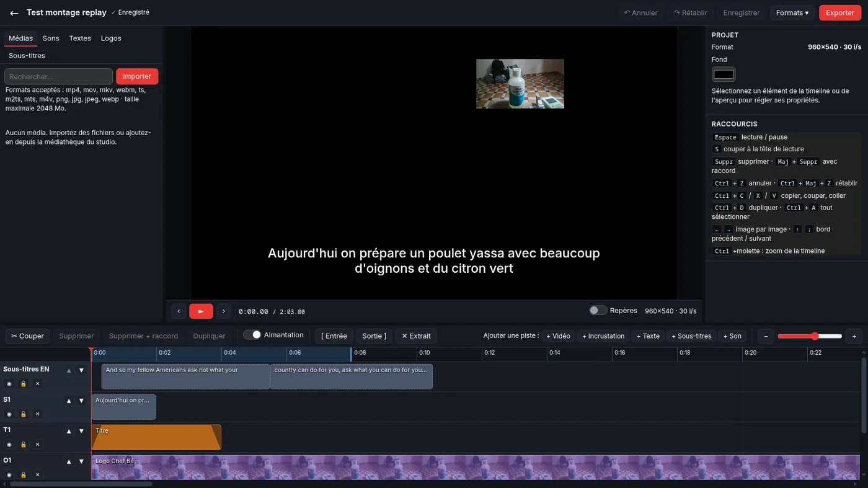This screenshot has height=488, width=868.
Task: Select the 'Aujourd'hui on pr...' subtitle clip
Action: [124, 407]
